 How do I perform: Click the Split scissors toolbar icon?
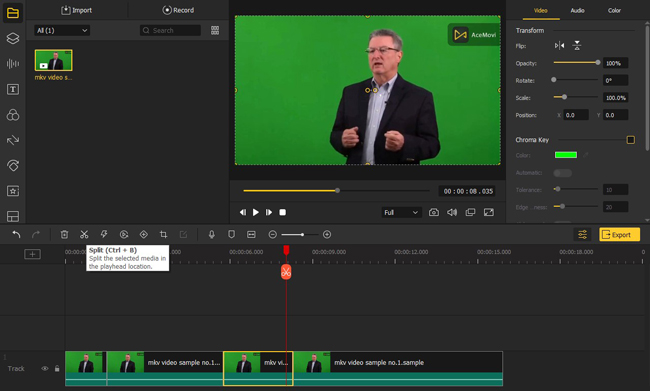(84, 234)
